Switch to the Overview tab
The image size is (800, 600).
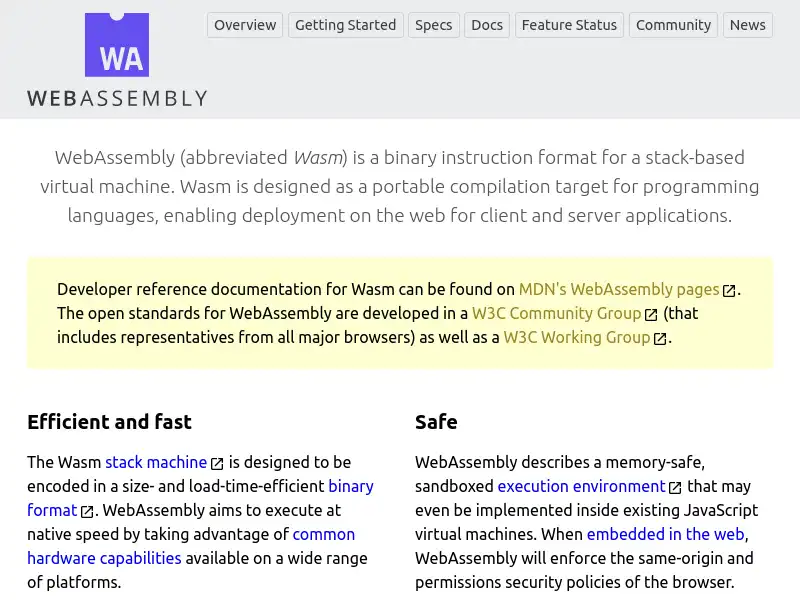[244, 25]
